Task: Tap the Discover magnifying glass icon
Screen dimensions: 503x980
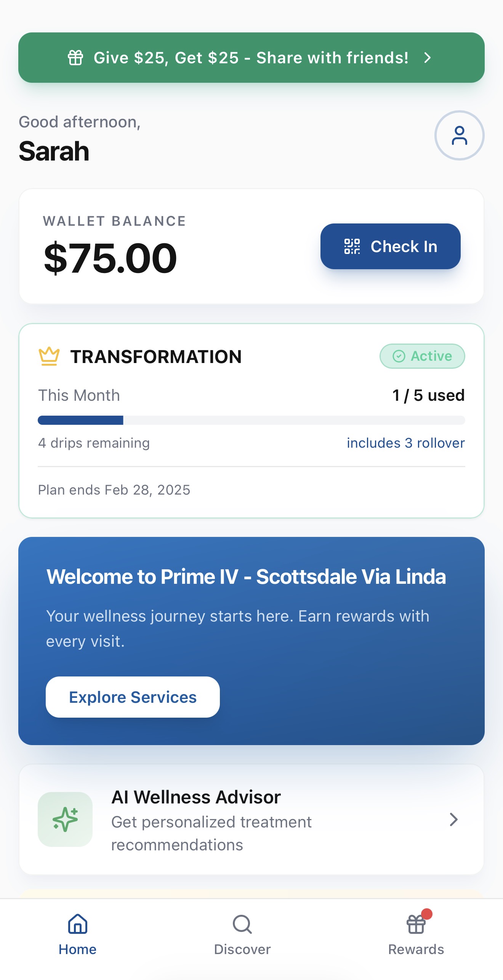Action: [242, 924]
